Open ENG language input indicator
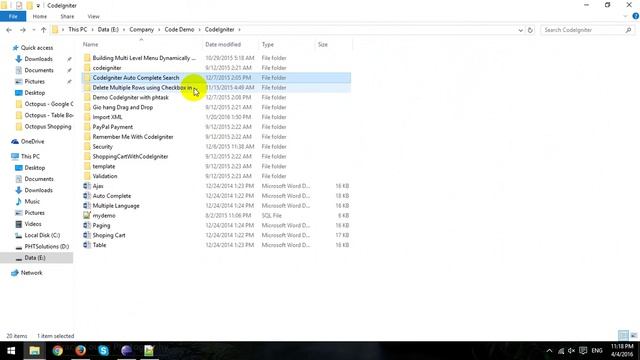640x360 pixels. [x=597, y=351]
